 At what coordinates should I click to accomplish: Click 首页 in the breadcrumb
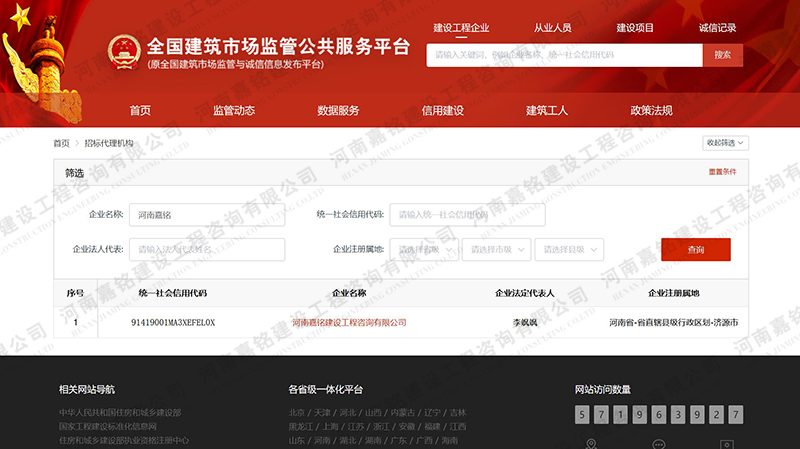tap(61, 143)
